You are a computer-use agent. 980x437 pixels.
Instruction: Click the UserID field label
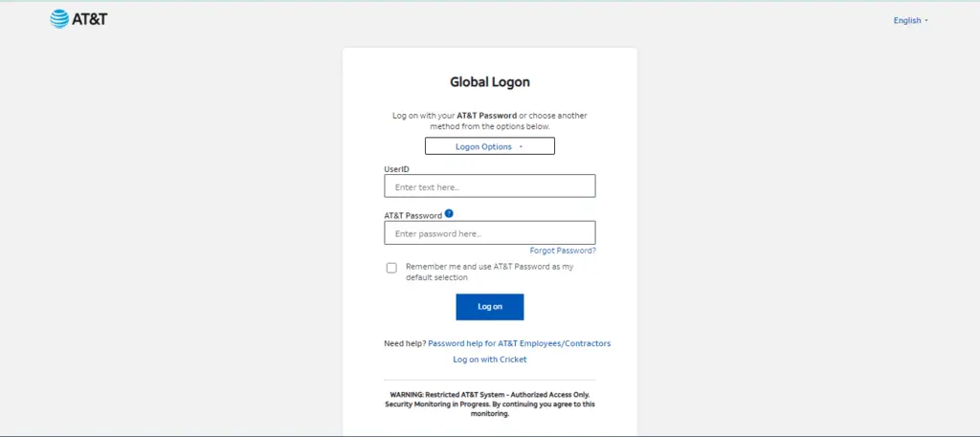click(396, 169)
